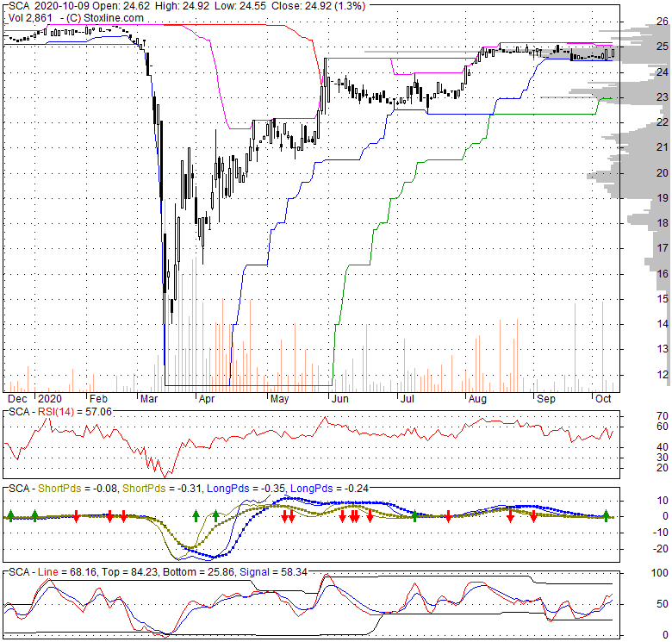672x642 pixels.
Task: Click the 'LongPds = -0.35' label
Action: [x=246, y=489]
